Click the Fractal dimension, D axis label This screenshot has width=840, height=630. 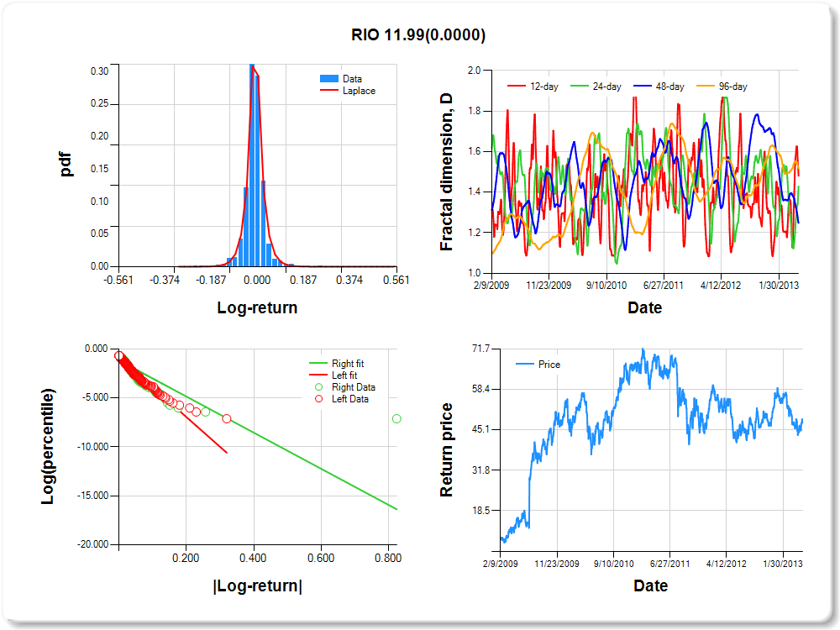pyautogui.click(x=447, y=171)
